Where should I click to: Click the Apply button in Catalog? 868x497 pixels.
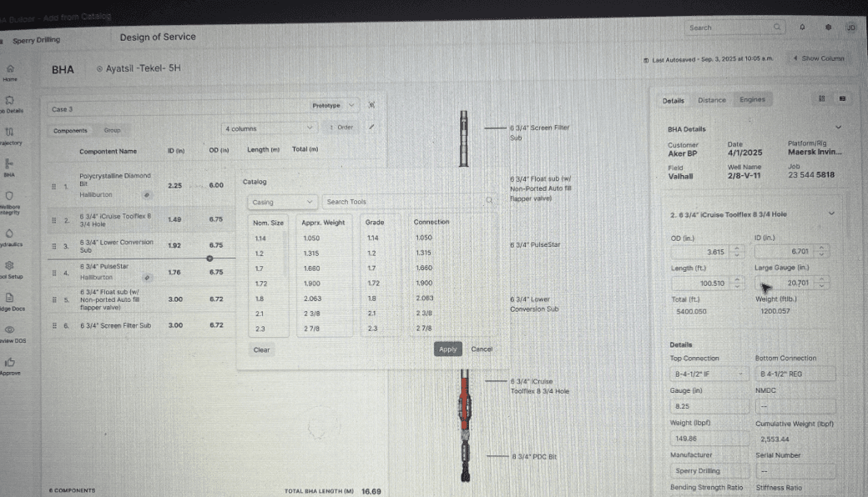pyautogui.click(x=448, y=349)
